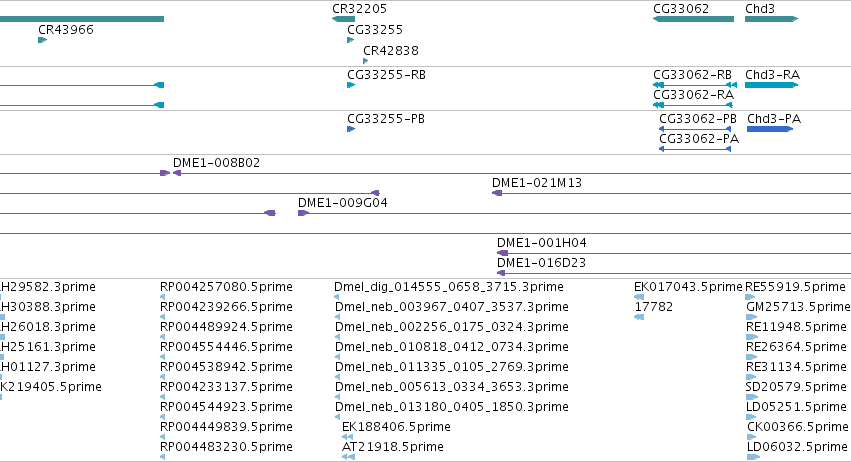Image resolution: width=851 pixels, height=462 pixels.
Task: Select the CR32205 gene feature label
Action: [x=359, y=9]
